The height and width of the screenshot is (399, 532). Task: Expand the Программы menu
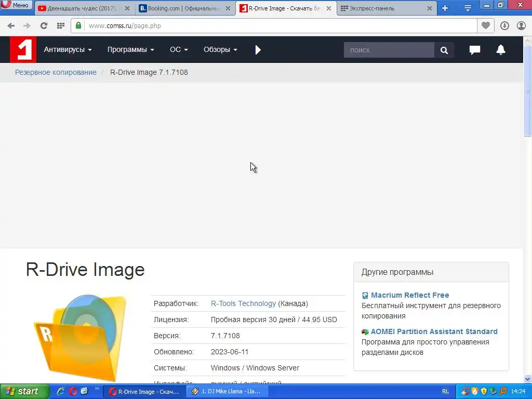[x=130, y=49]
